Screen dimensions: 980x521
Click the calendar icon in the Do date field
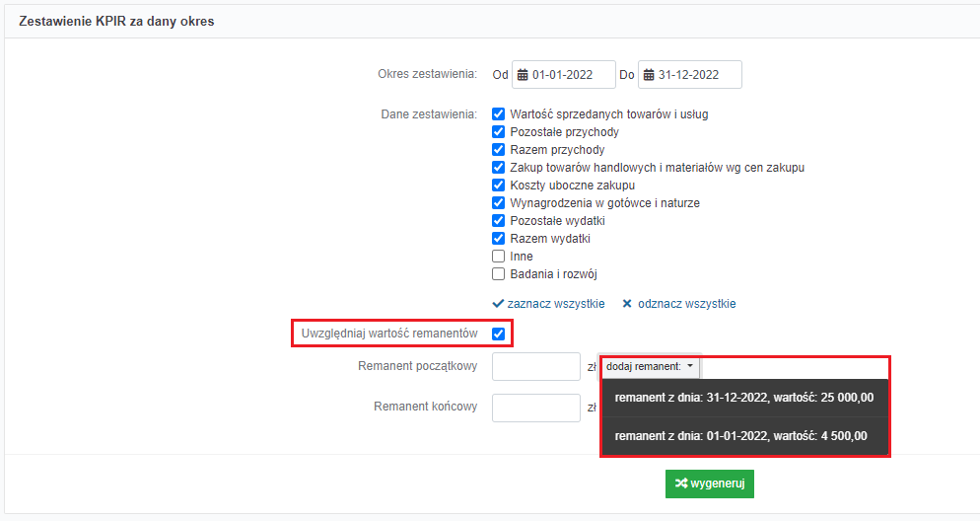[649, 74]
